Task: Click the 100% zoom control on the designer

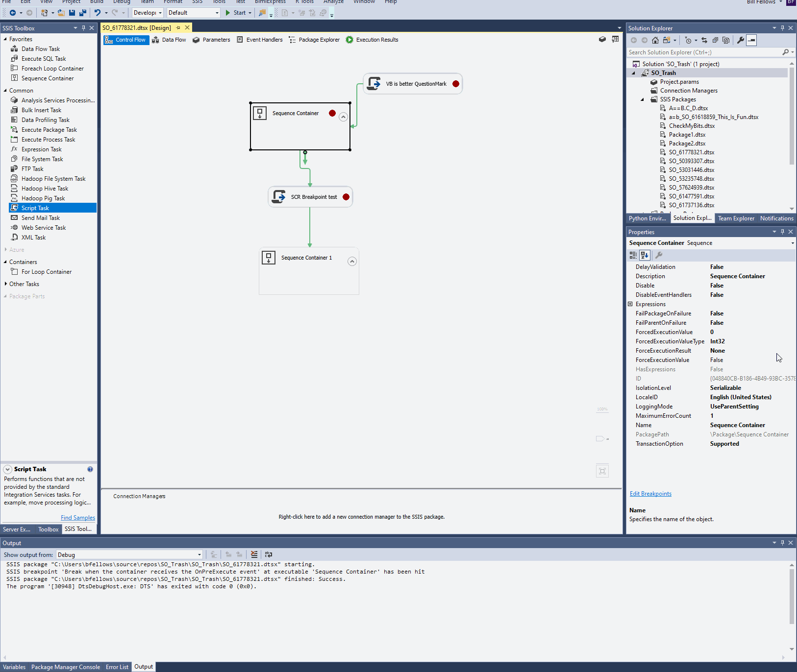Action: tap(602, 409)
